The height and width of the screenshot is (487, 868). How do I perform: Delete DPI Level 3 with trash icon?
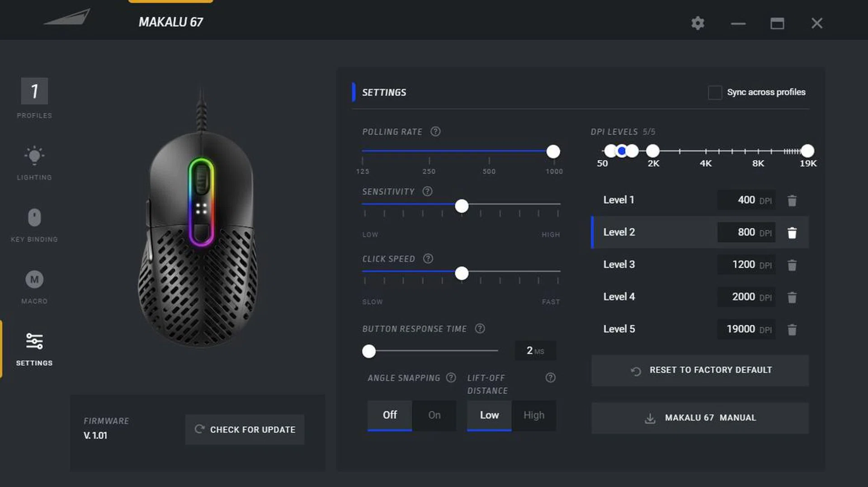(x=792, y=265)
